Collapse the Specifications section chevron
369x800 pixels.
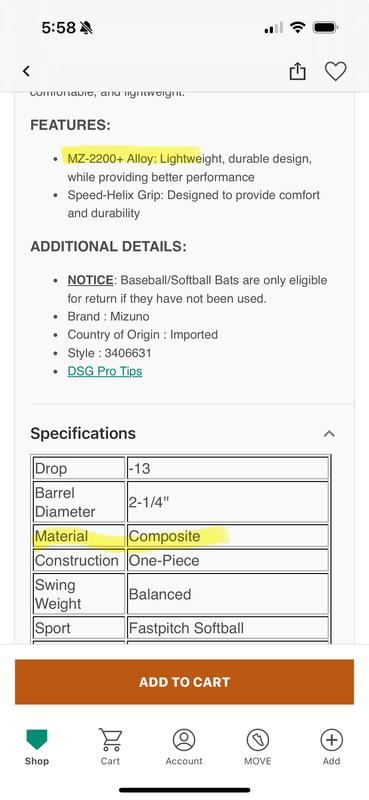pos(329,434)
